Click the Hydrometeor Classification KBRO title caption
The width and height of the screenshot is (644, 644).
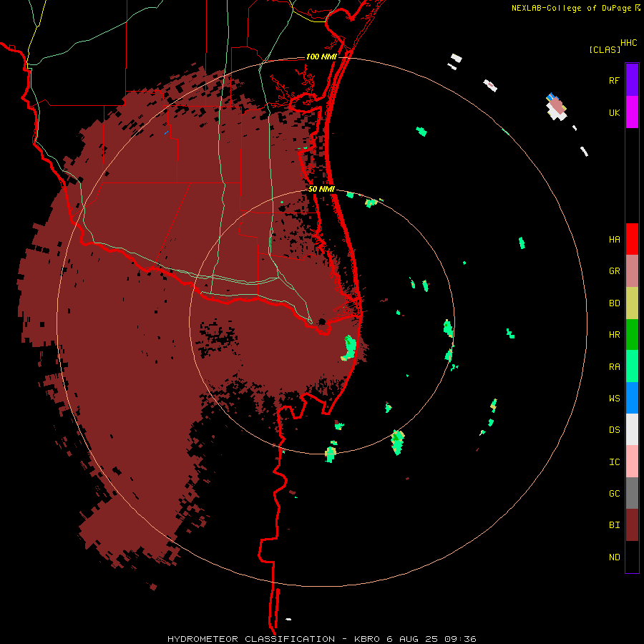(x=321, y=639)
